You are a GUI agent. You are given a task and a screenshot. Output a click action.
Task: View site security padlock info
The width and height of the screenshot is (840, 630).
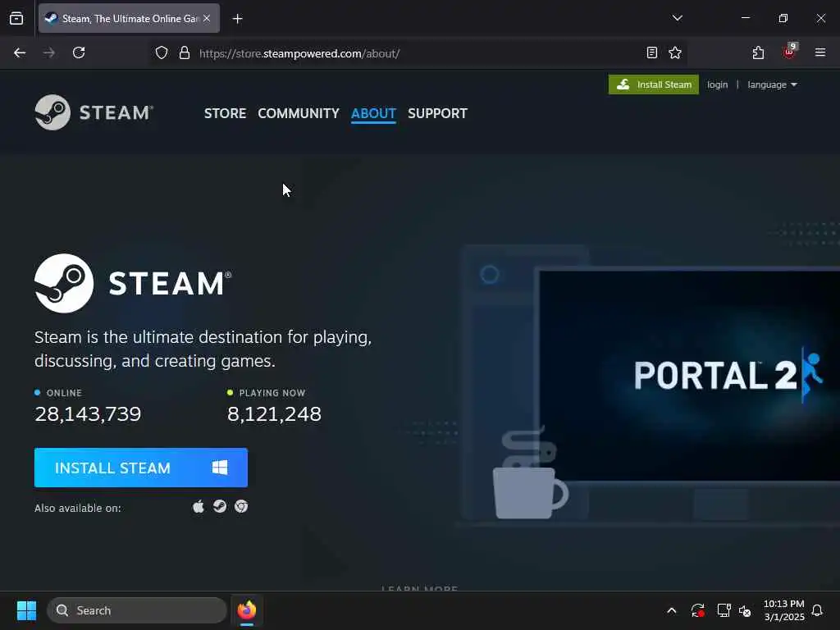[185, 52]
